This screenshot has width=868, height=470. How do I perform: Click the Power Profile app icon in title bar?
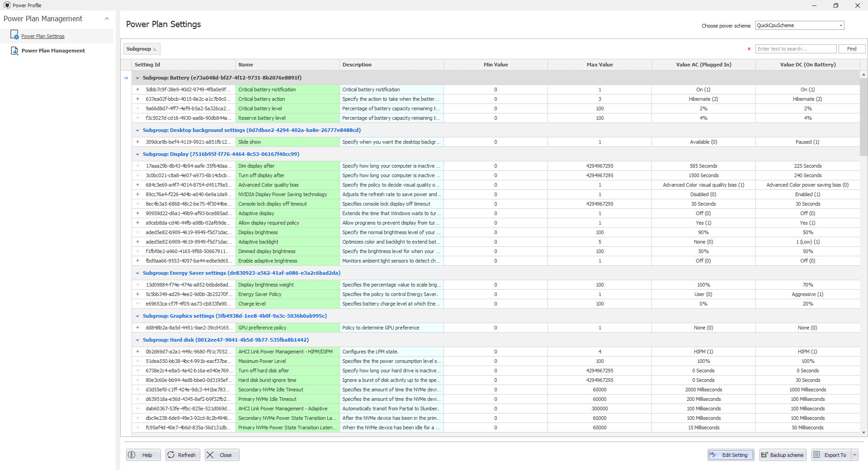(x=7, y=5)
